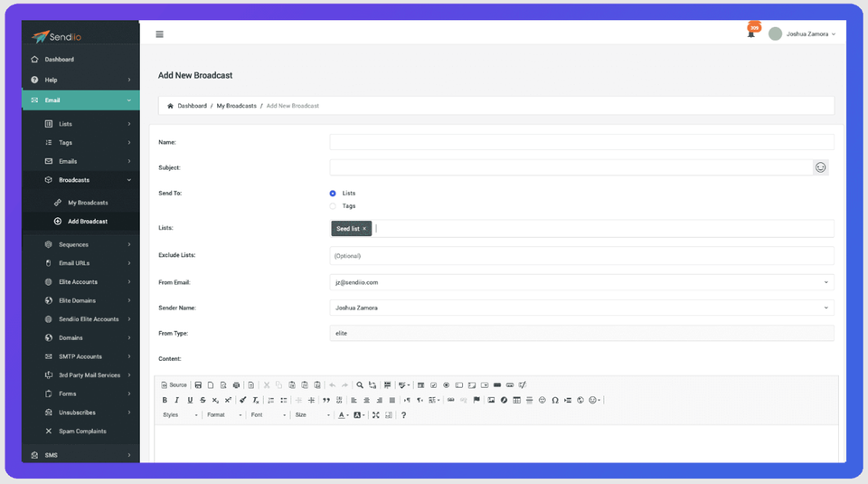Click the Sendiio logo
Viewport: 868px width, 484px height.
56,36
